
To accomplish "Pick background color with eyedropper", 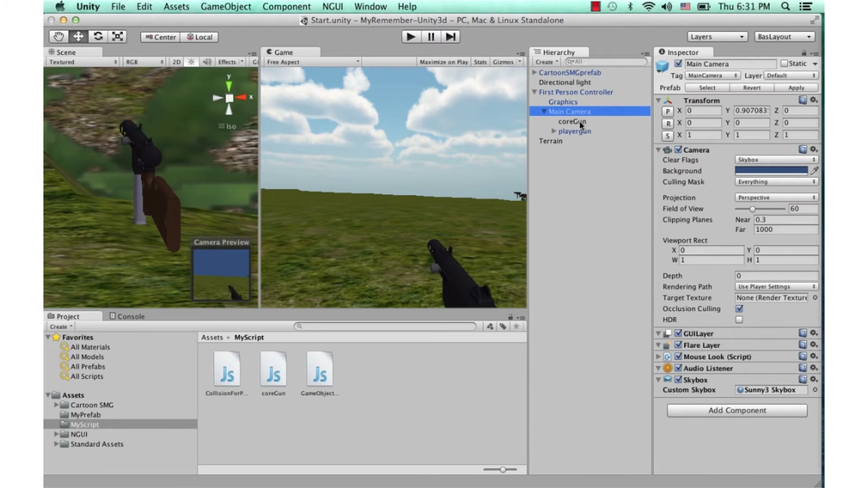I will point(814,170).
